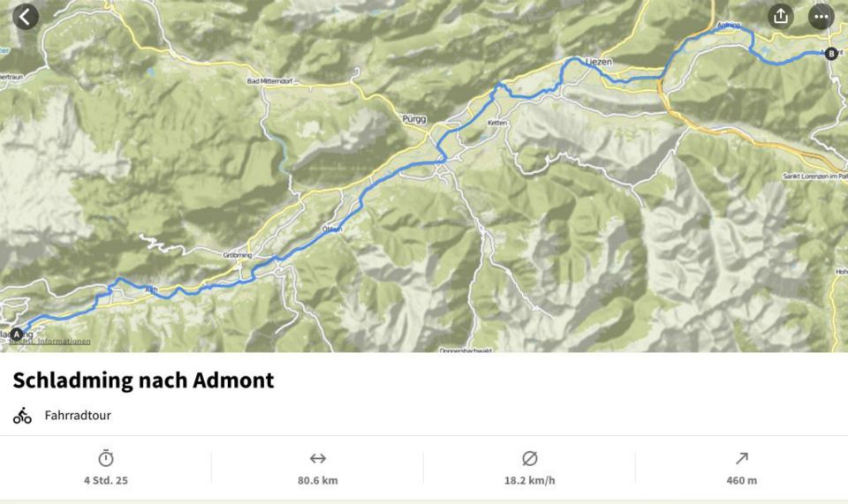Click the 80.6 km distance value

(x=317, y=480)
